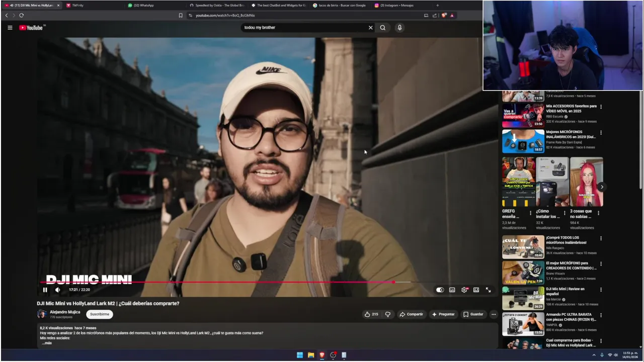Screen dimensions: 644x362
Task: Expand description with ...más
Action: [47, 343]
